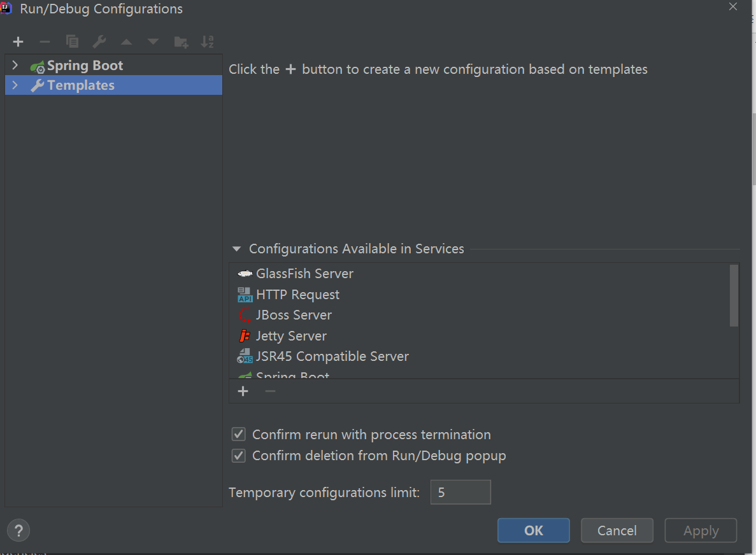Click the Temporary configurations limit field
This screenshot has height=555, width=756.
click(460, 493)
